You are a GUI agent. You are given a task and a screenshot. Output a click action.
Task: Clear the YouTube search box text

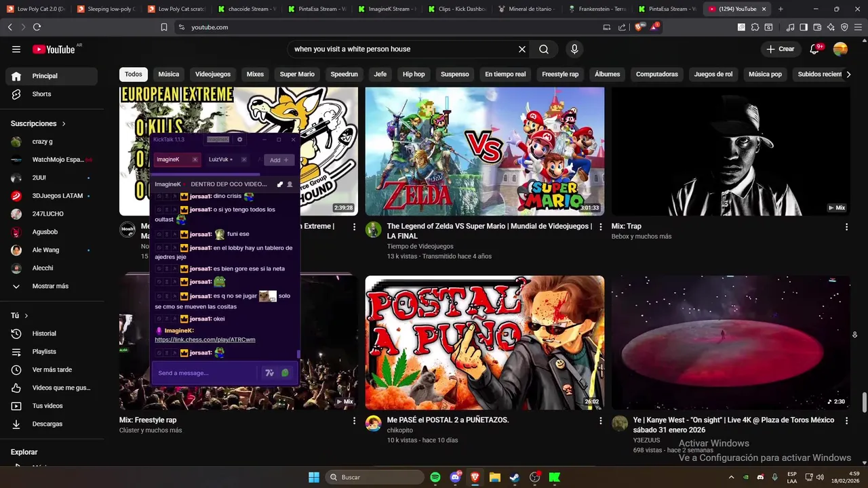coord(522,49)
